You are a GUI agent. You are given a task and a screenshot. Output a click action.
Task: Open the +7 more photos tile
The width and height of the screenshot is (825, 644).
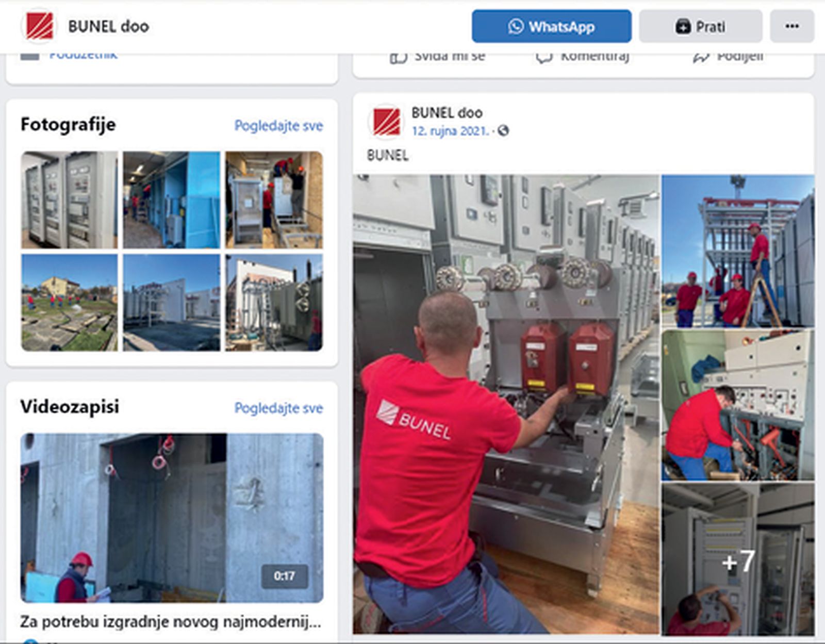738,559
